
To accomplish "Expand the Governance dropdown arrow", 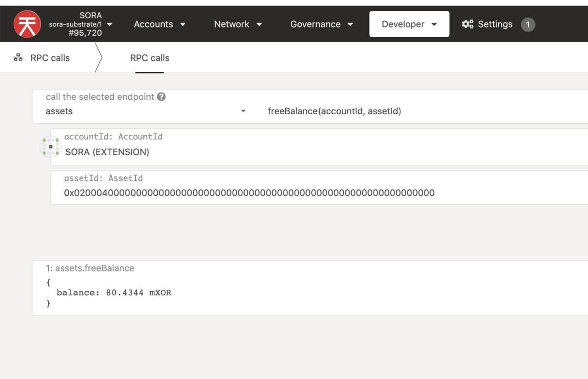I will point(350,24).
